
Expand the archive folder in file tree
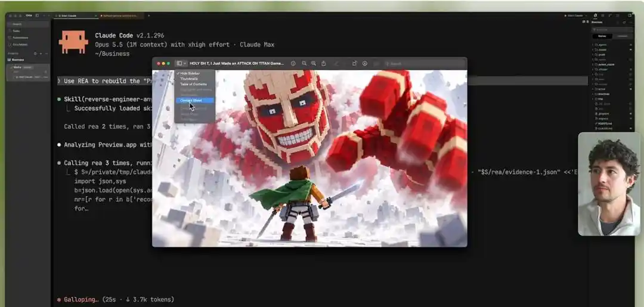612,89
